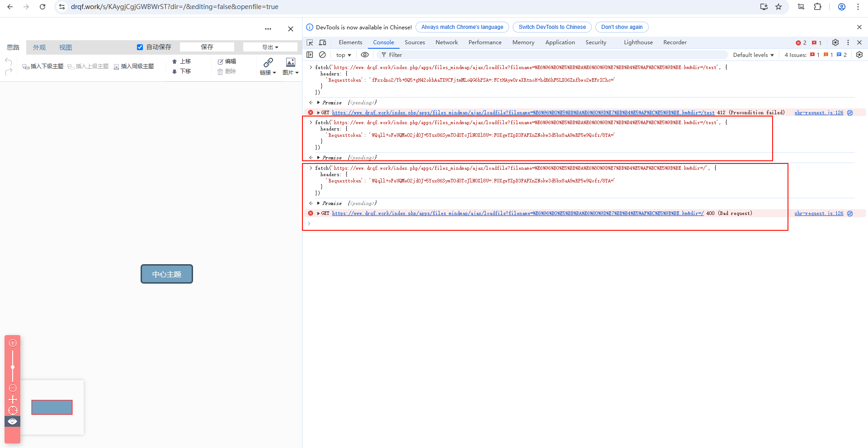Open the Application tab in DevTools
This screenshot has height=448, width=868.
coord(560,42)
